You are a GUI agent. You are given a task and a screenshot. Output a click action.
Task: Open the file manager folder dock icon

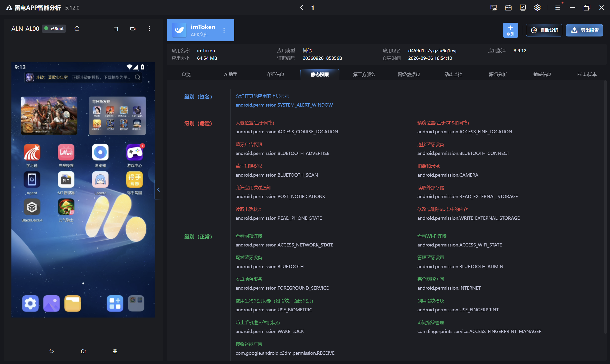[73, 303]
